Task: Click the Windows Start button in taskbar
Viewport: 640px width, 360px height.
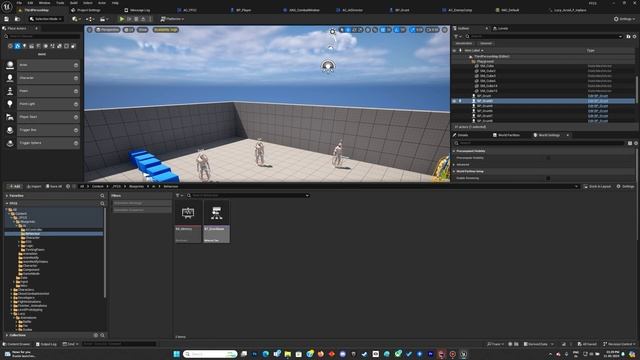Action: click(177, 354)
